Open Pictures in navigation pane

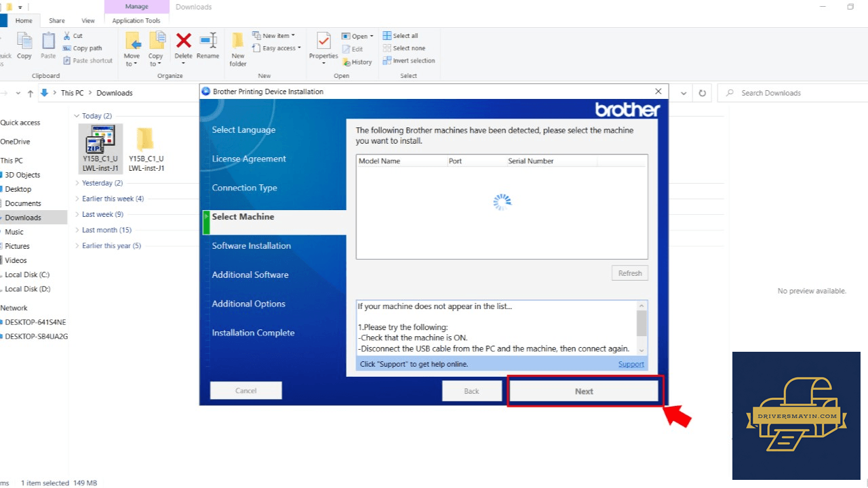click(17, 246)
